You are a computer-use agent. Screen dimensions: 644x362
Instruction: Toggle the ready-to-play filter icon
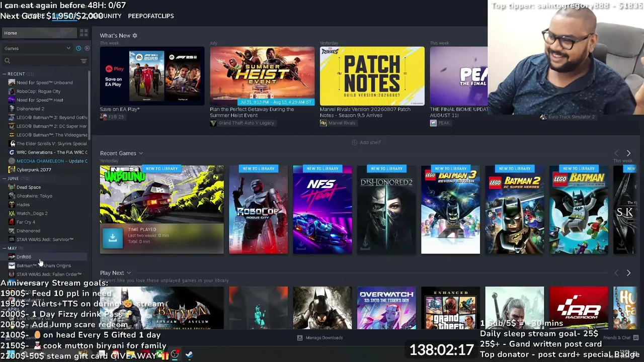point(87,48)
